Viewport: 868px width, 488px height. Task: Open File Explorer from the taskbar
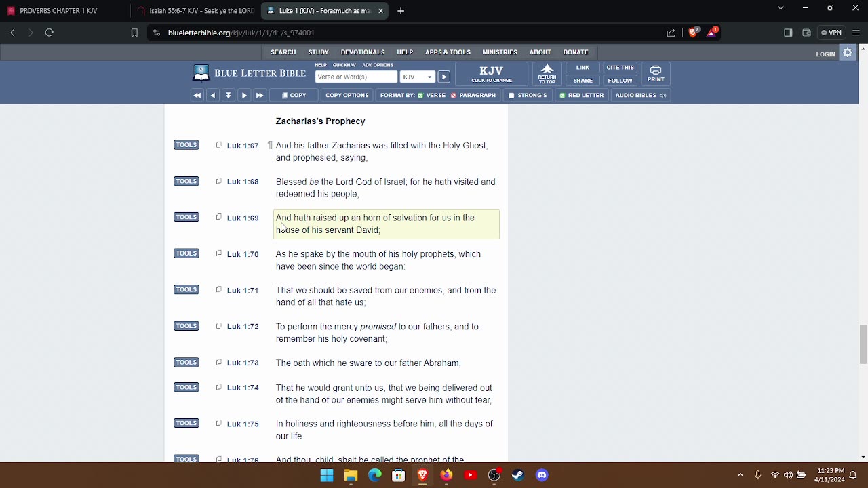[351, 475]
